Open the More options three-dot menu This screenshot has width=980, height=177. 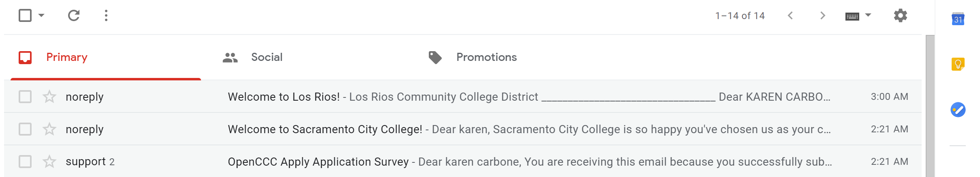pyautogui.click(x=106, y=16)
